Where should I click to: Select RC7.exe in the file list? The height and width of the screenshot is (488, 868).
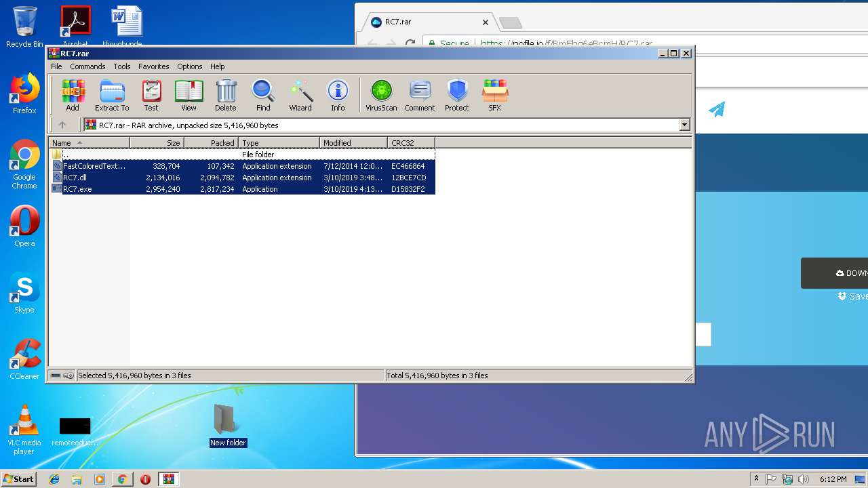tap(242, 189)
